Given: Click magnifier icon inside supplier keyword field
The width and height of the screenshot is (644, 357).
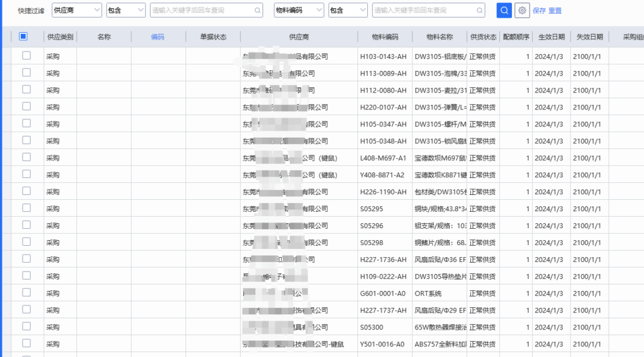Looking at the screenshot, I should pos(258,11).
